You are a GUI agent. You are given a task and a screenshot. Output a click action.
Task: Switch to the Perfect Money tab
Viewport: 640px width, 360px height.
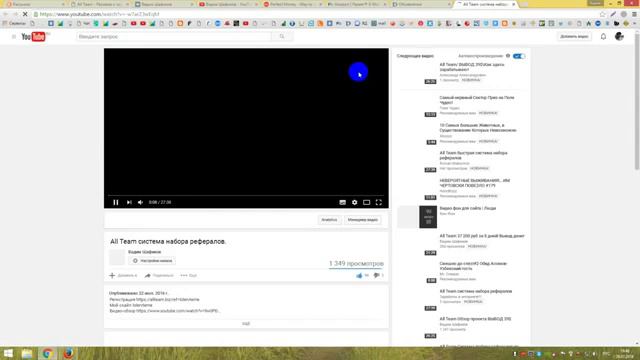[x=291, y=4]
